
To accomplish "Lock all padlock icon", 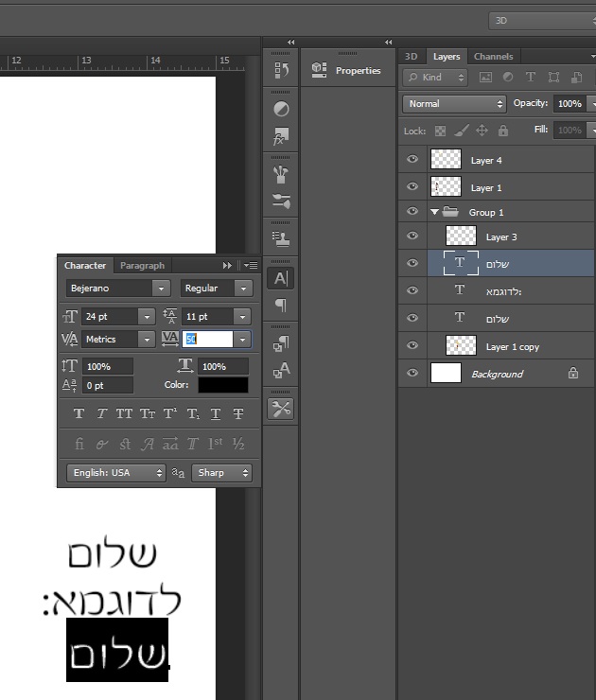I will (503, 131).
